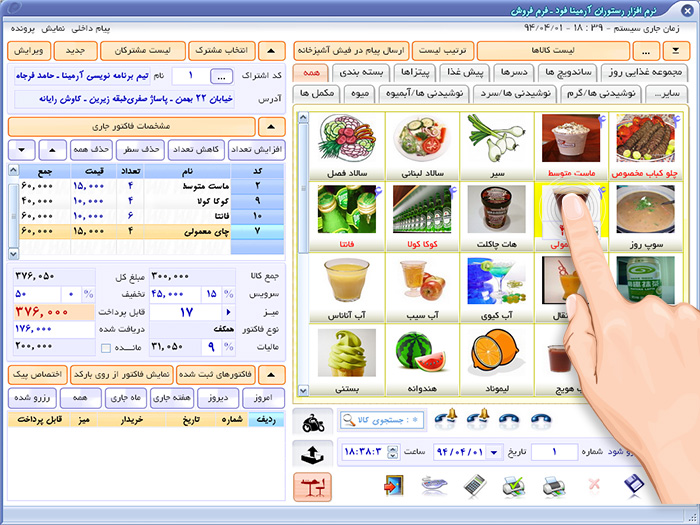Click the exit door icon
700x525 pixels.
pyautogui.click(x=393, y=486)
